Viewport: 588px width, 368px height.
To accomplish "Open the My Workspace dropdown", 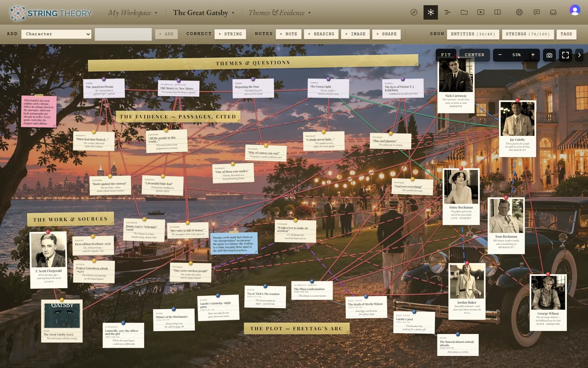I will point(133,13).
